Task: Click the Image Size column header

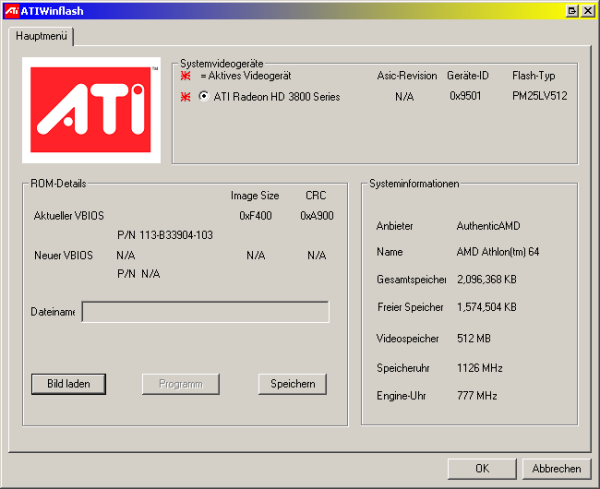Action: point(255,196)
